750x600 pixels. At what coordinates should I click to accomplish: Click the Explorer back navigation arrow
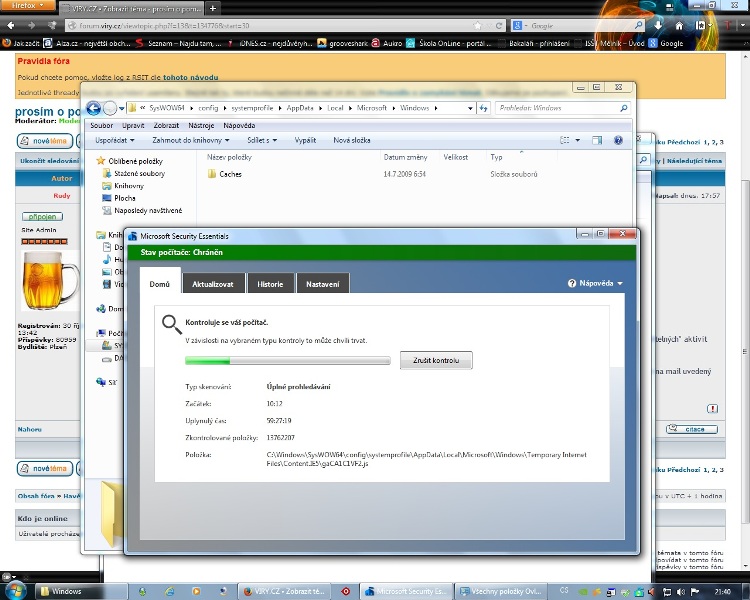[x=94, y=108]
